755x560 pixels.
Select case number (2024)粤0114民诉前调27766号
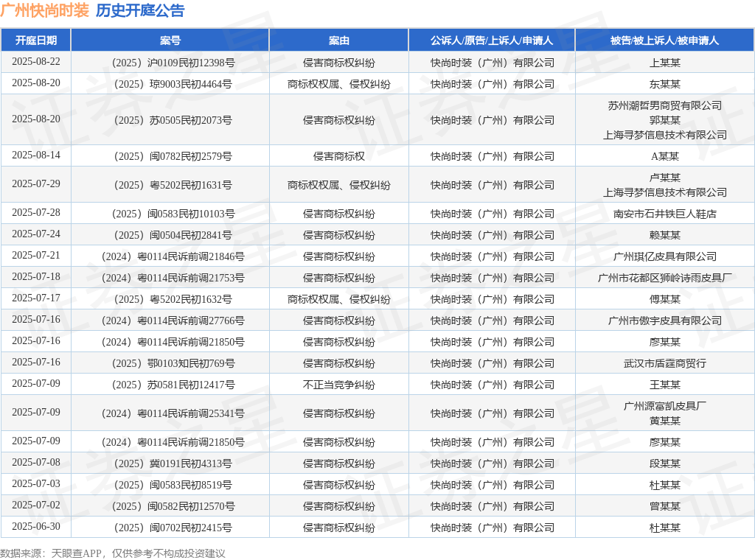173,321
